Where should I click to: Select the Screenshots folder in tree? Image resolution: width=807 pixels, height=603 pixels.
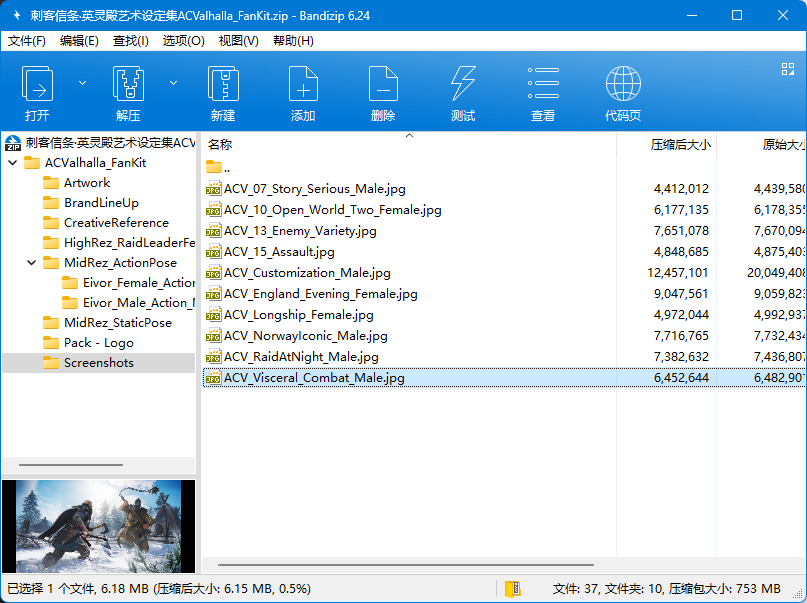click(x=98, y=363)
